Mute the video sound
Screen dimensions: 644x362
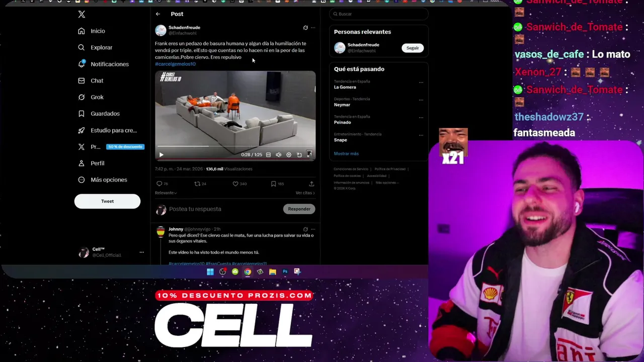click(x=278, y=155)
